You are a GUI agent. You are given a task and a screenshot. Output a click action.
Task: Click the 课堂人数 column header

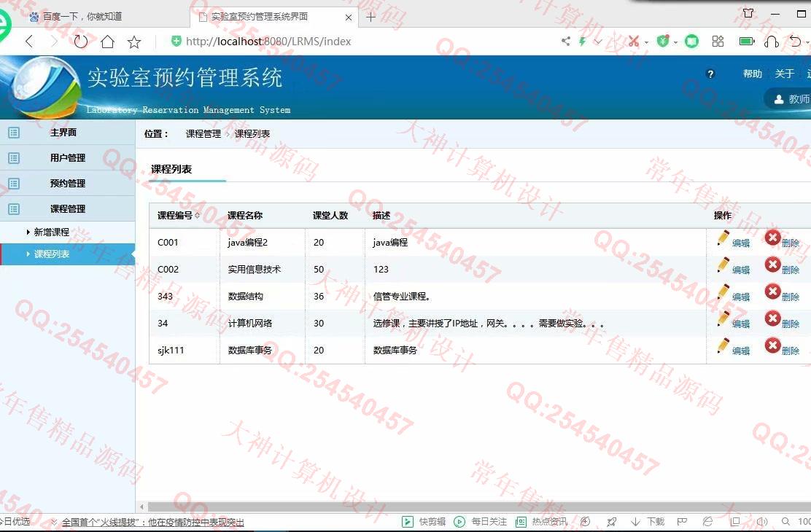point(330,216)
